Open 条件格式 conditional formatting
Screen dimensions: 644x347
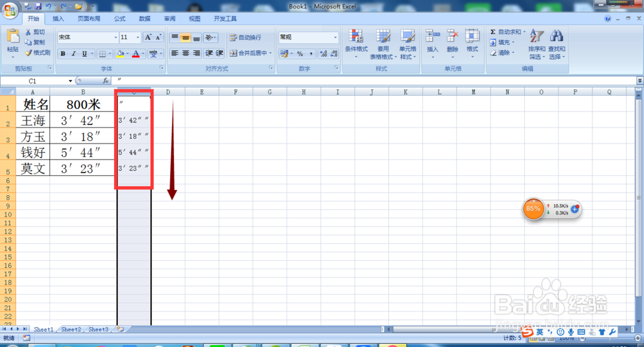(x=356, y=44)
